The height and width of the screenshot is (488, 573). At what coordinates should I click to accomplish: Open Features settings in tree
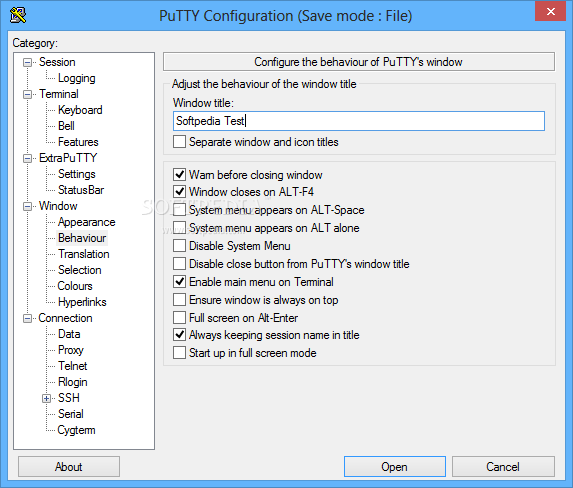pos(78,142)
